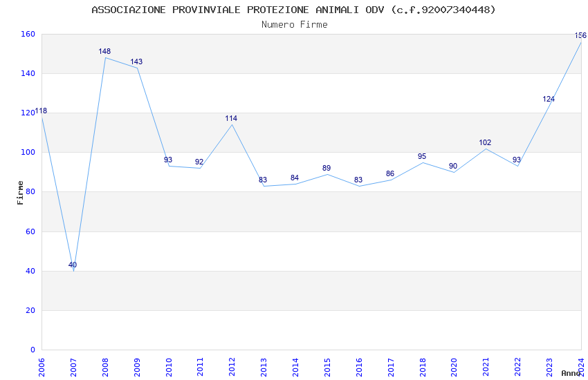Click the 124 data point label
The image size is (588, 380).
pos(549,99)
